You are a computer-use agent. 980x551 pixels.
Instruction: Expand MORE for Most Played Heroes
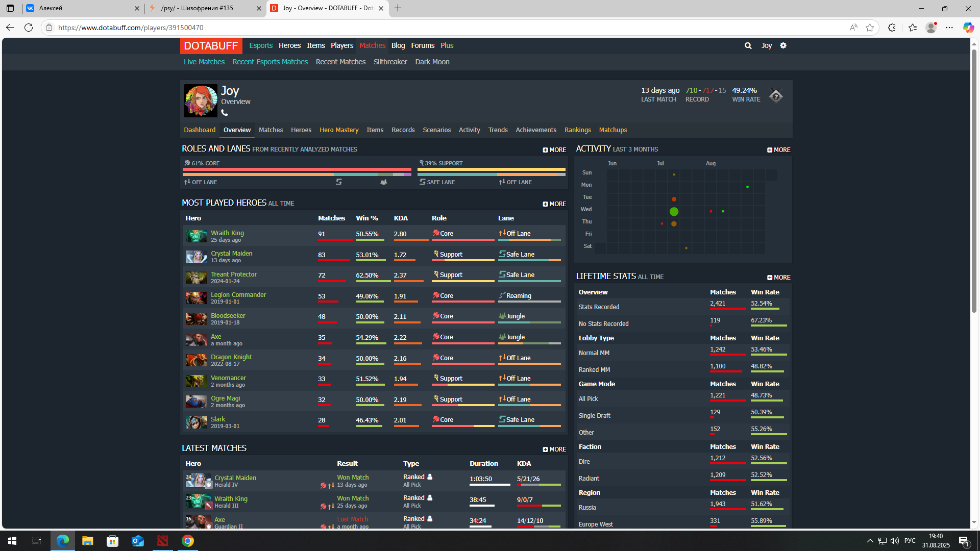tap(554, 204)
